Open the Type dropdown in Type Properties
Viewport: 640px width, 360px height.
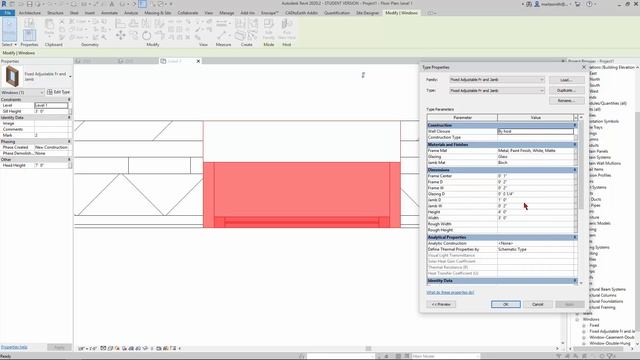[497, 91]
